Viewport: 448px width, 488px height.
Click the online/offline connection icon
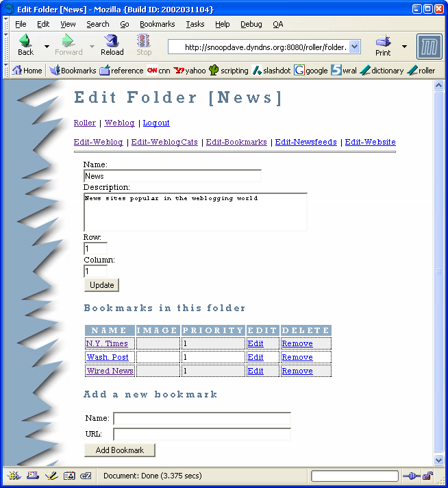tap(410, 476)
